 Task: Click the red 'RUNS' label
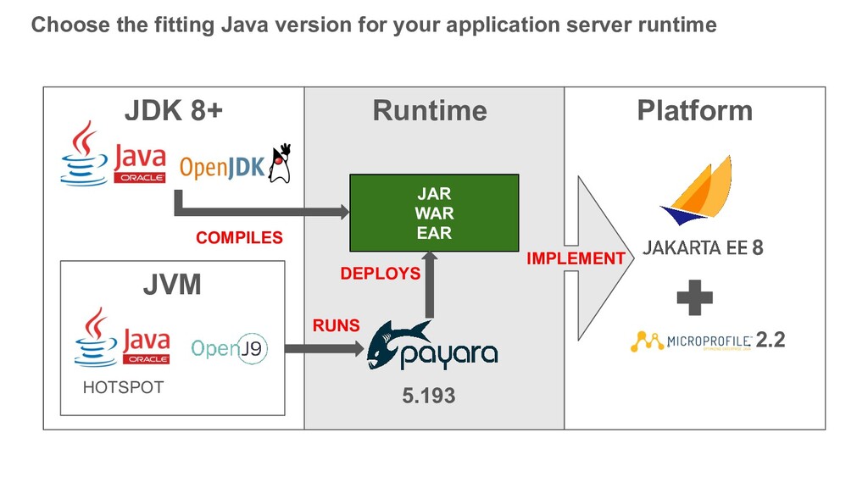(336, 325)
